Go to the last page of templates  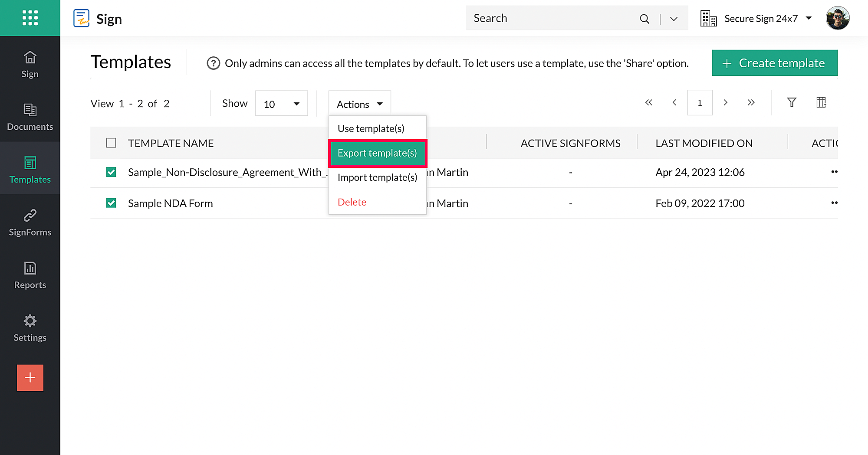(x=751, y=102)
